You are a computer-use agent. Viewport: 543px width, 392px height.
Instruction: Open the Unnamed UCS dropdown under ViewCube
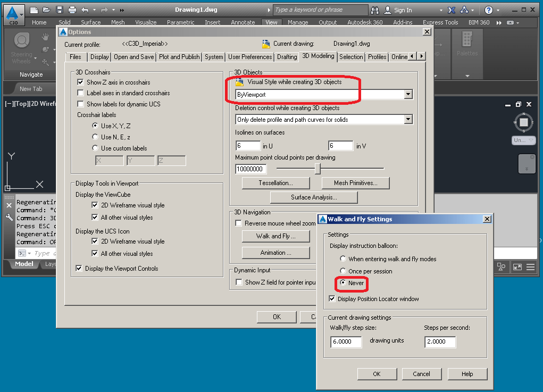[x=523, y=140]
